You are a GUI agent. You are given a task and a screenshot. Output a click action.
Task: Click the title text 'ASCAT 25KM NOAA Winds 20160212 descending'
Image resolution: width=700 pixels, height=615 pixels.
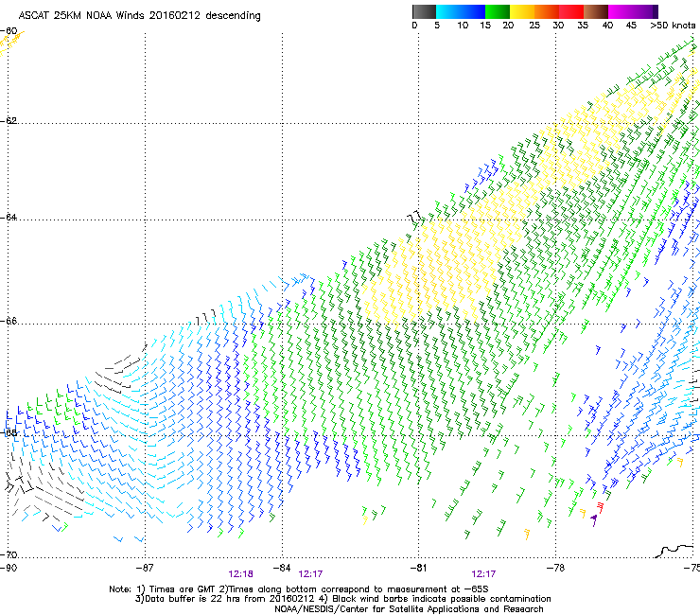pyautogui.click(x=140, y=15)
